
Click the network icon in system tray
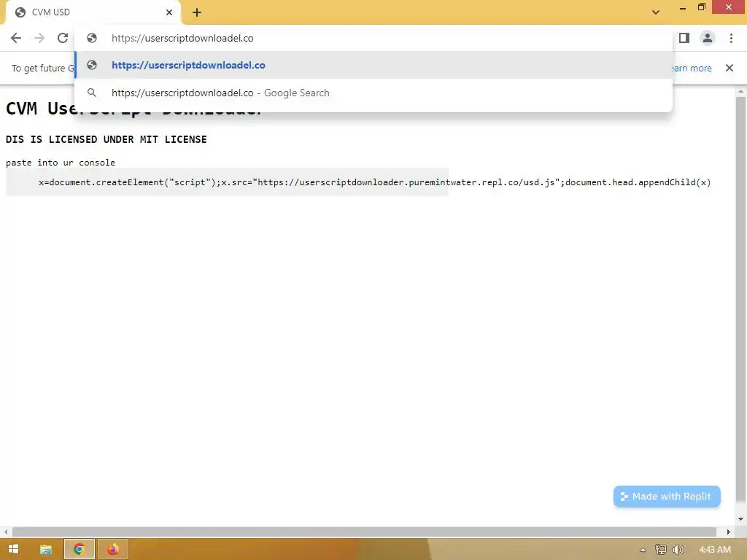coord(660,550)
